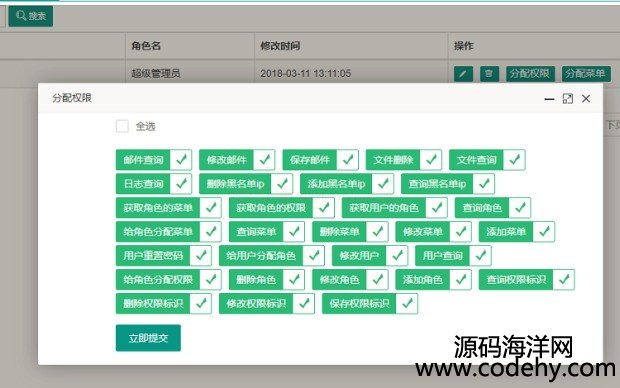
Task: Toggle the 给角色分配菜单 permission
Action: pyautogui.click(x=168, y=231)
